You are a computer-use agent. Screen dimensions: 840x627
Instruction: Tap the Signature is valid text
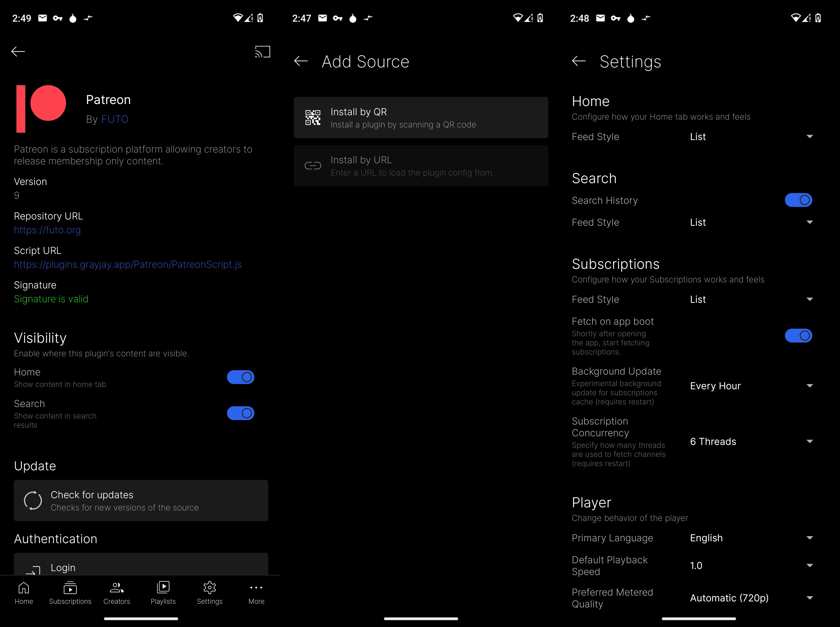pos(51,299)
